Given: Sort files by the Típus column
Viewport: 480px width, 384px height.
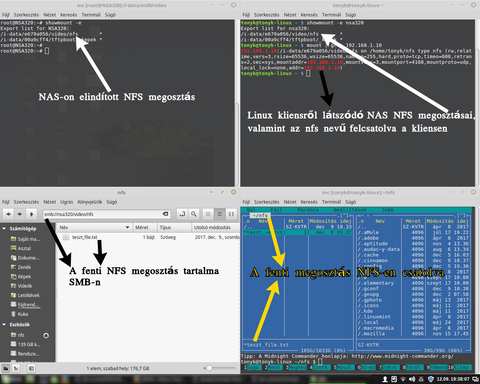Looking at the screenshot, I should coord(174,227).
